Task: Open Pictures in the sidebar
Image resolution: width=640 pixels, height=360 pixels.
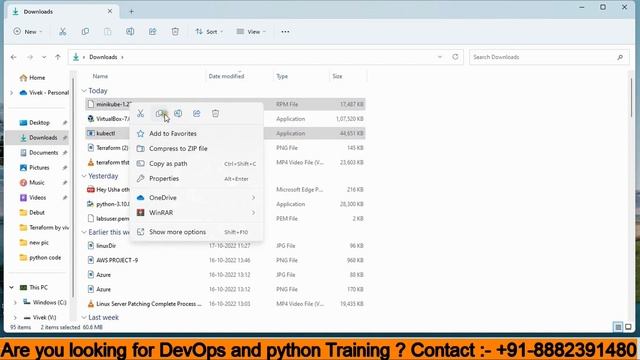Action: point(39,168)
